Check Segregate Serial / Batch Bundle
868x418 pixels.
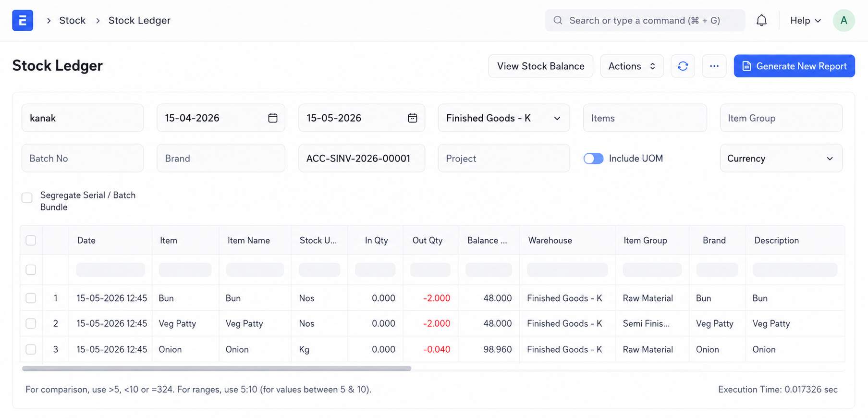pyautogui.click(x=27, y=197)
